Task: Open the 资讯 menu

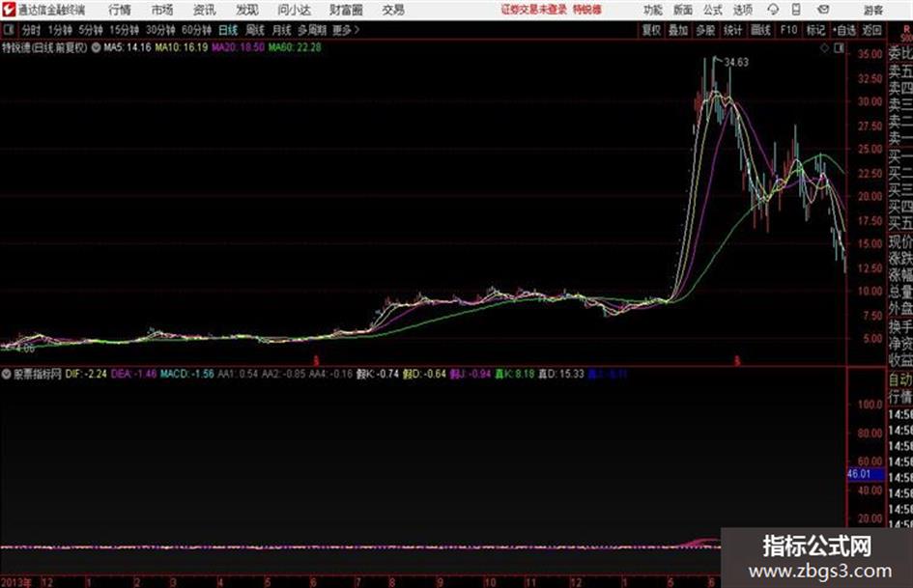Action: (205, 10)
